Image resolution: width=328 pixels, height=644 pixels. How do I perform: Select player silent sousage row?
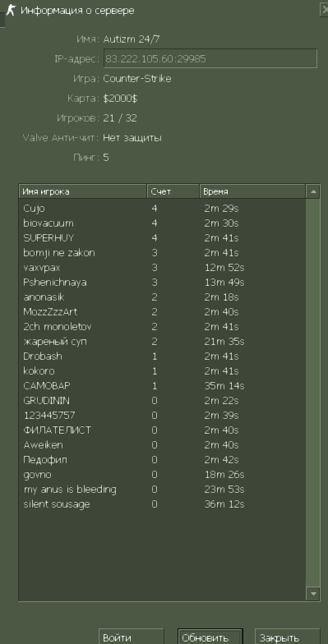point(163,504)
